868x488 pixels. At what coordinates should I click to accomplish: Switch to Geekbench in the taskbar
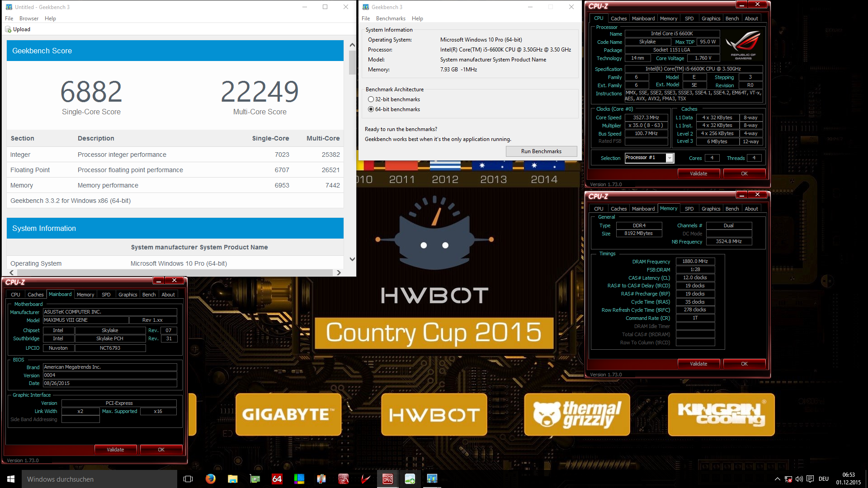click(432, 479)
